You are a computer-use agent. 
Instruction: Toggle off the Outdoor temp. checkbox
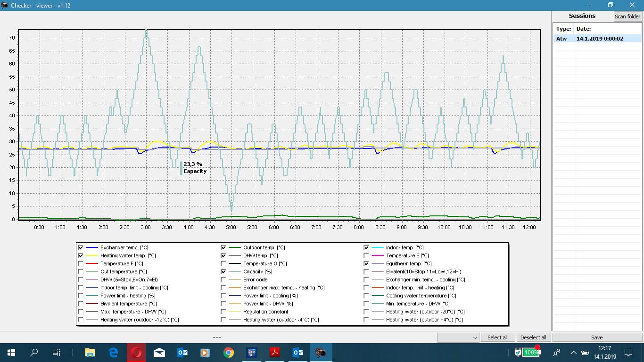click(x=223, y=247)
